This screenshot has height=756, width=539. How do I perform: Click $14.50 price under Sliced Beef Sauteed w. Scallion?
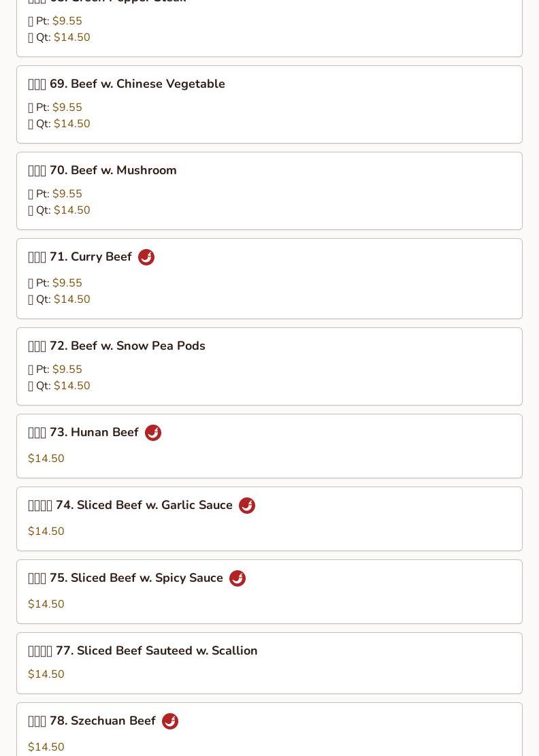pyautogui.click(x=46, y=674)
